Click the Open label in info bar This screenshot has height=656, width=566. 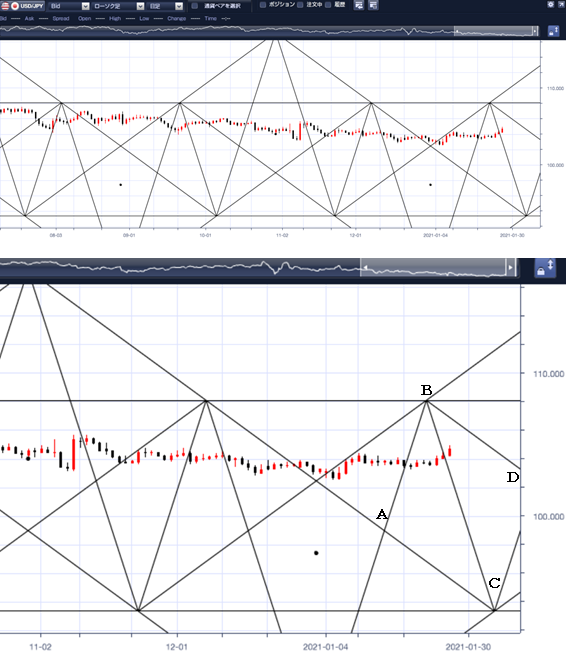coord(85,19)
